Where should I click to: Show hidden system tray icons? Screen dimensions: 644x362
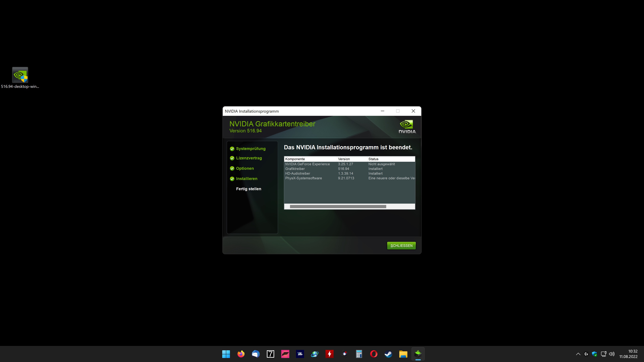pos(578,354)
